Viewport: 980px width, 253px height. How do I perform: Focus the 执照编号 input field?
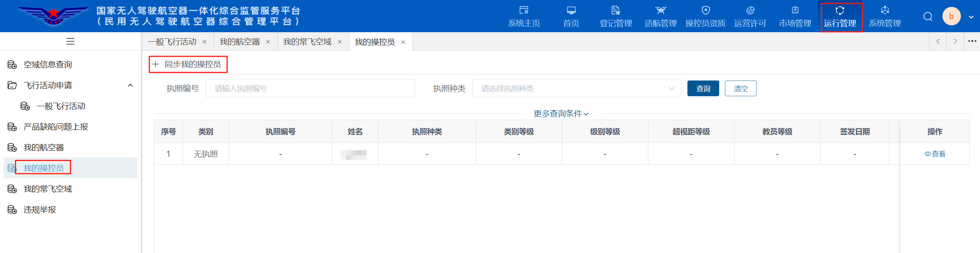(x=310, y=89)
